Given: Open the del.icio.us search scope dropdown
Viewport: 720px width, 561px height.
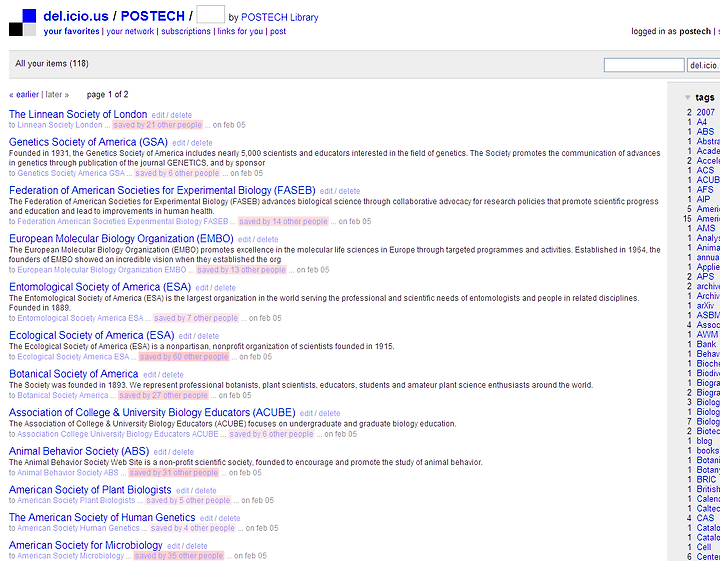Looking at the screenshot, I should (x=703, y=66).
